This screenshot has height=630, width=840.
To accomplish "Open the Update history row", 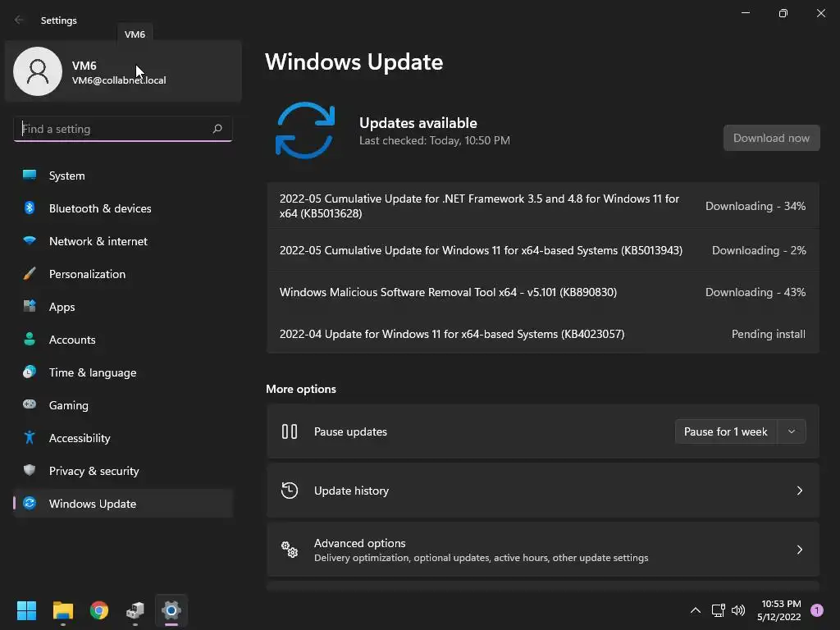I will tap(543, 491).
